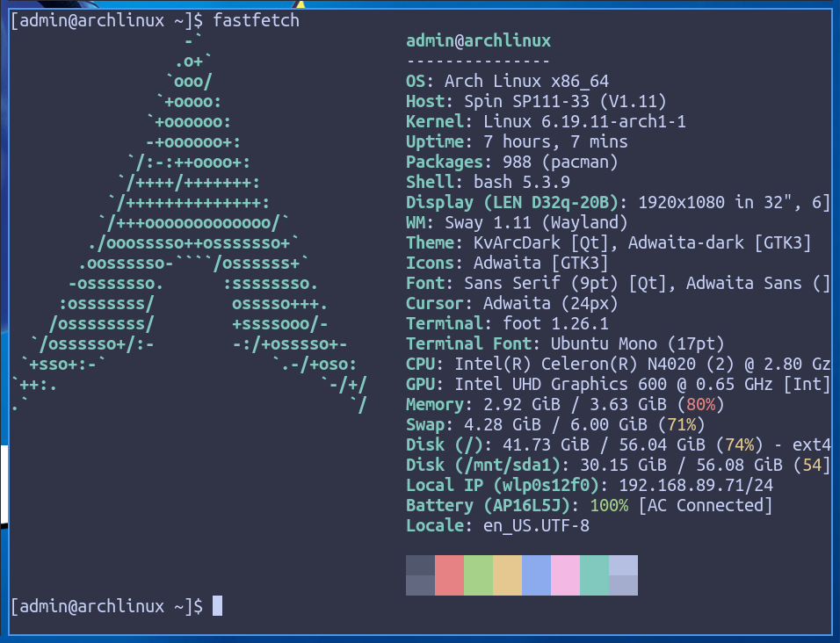This screenshot has height=643, width=840.
Task: Click the red '80%' memory usage value
Action: (700, 405)
